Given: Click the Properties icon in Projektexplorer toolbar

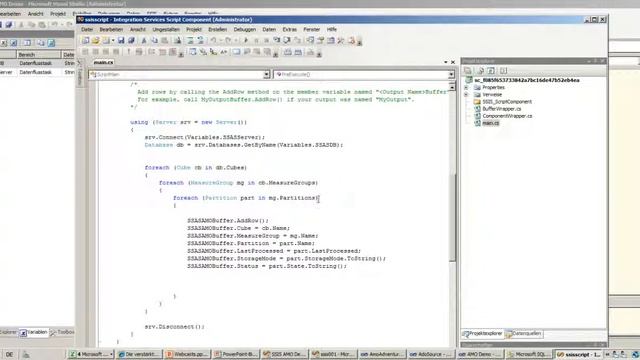Looking at the screenshot, I should pyautogui.click(x=468, y=71).
